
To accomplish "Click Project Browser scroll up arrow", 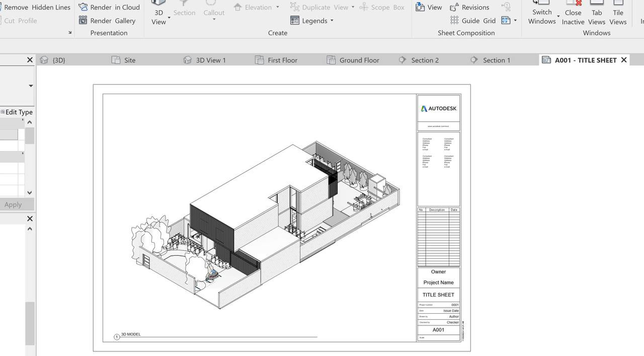I will point(30,229).
